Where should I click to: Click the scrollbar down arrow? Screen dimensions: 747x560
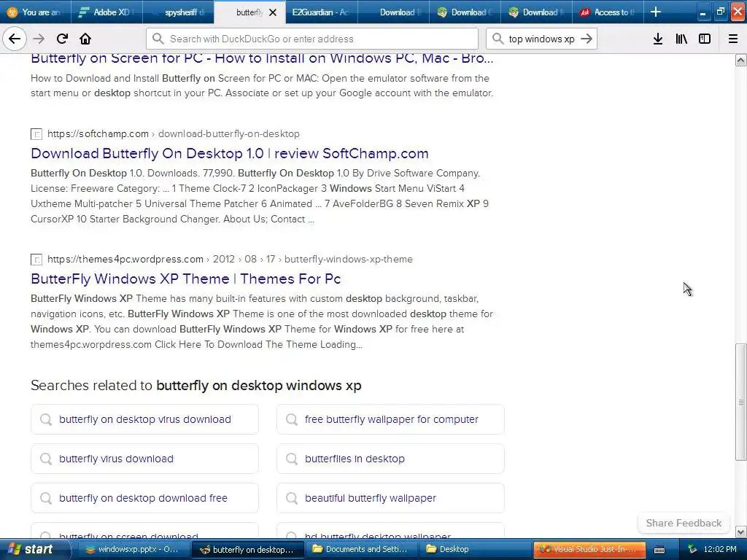(x=740, y=532)
